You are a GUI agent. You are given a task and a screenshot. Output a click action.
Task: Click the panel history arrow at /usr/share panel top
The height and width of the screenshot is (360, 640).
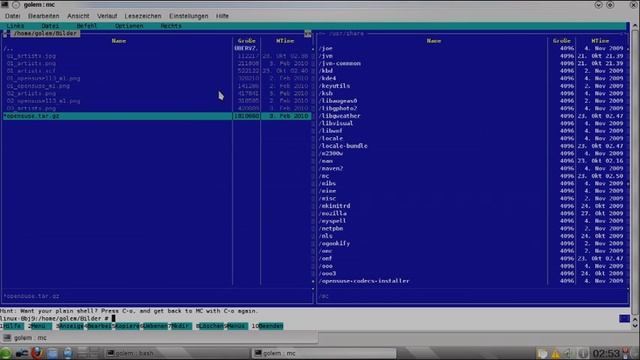[322, 33]
